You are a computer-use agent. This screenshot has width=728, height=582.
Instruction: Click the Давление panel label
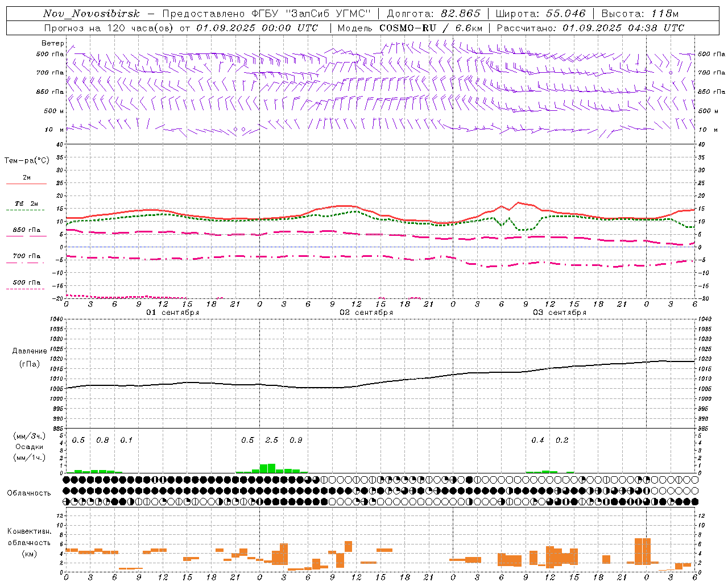click(x=30, y=351)
